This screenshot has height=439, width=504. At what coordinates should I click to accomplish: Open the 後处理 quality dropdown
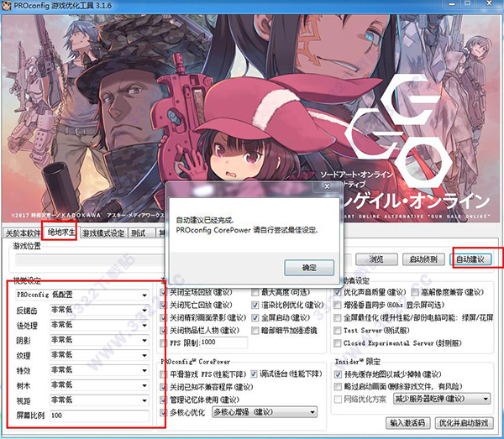pyautogui.click(x=99, y=325)
